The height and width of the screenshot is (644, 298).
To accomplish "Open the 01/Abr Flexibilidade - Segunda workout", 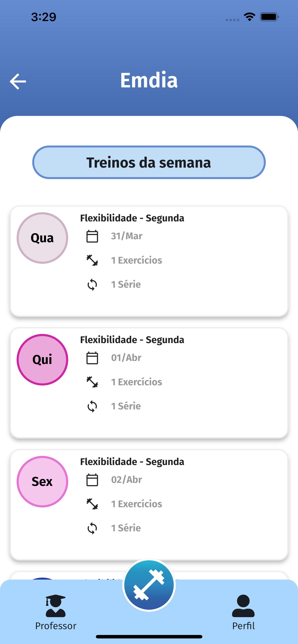I will pos(149,383).
